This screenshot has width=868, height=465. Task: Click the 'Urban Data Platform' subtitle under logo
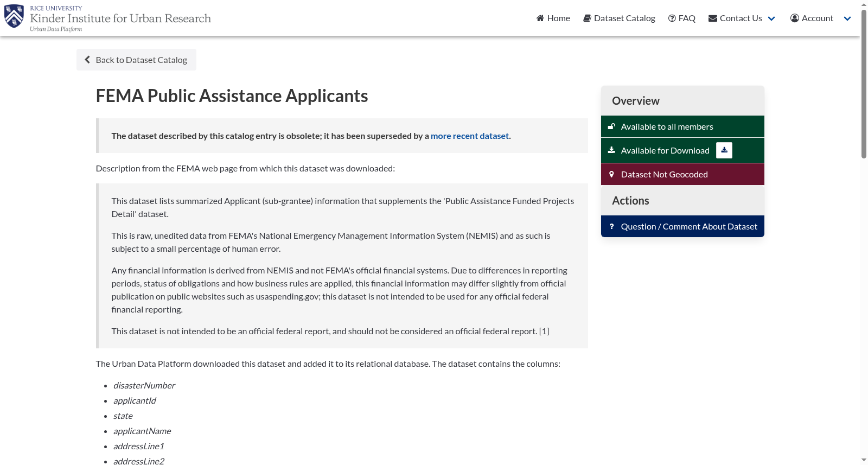click(x=56, y=29)
